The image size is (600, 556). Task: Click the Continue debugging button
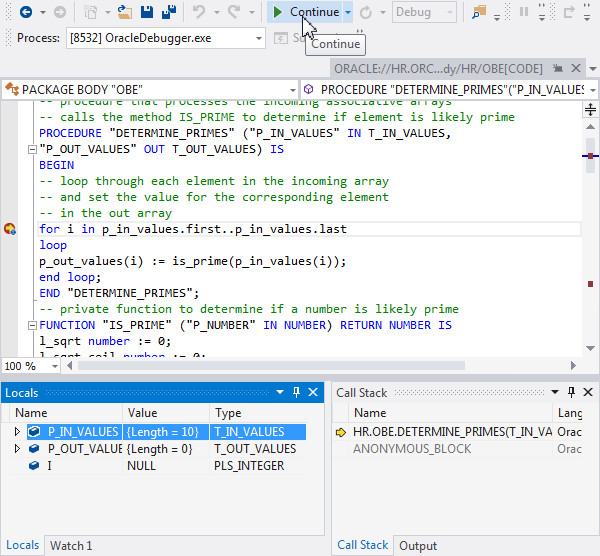[305, 12]
